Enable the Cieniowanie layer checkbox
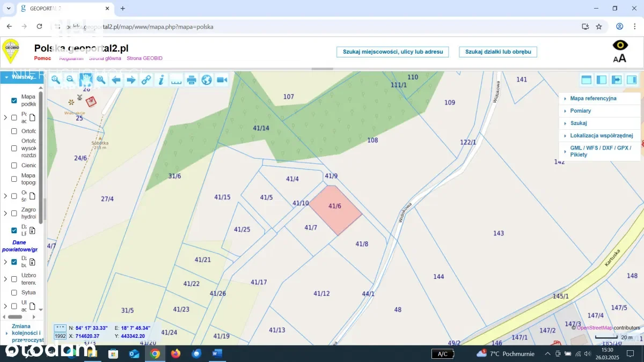Screen dimensions: 644x362 coord(14,166)
